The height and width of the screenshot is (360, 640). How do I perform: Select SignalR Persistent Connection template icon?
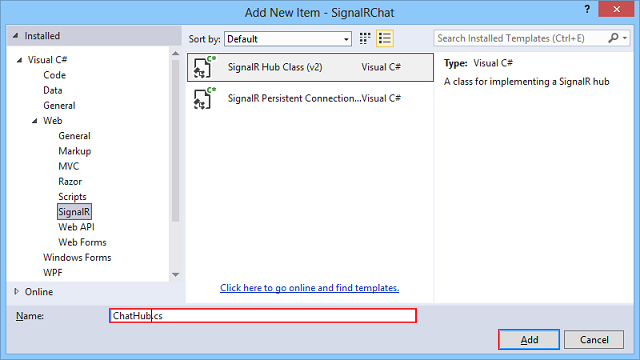tap(203, 98)
